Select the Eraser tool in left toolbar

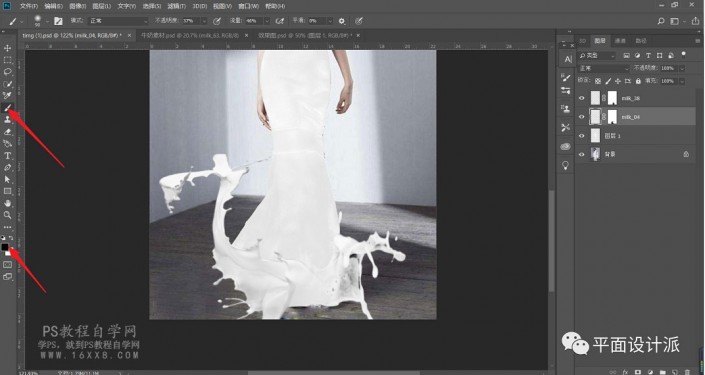[7, 132]
